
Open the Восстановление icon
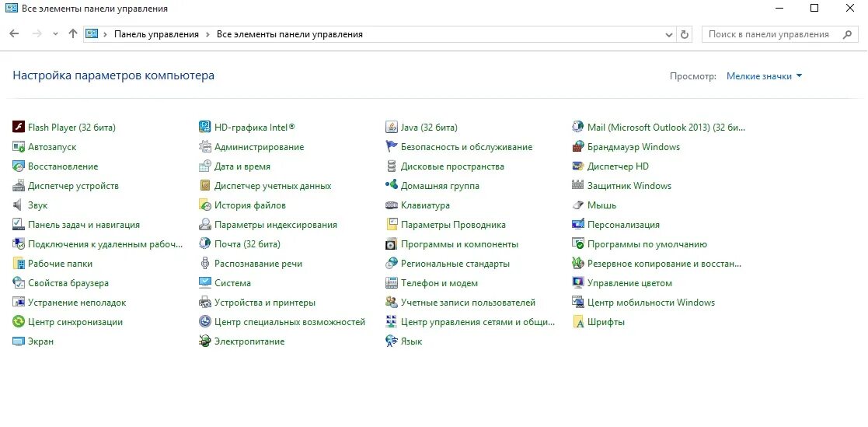tap(19, 166)
